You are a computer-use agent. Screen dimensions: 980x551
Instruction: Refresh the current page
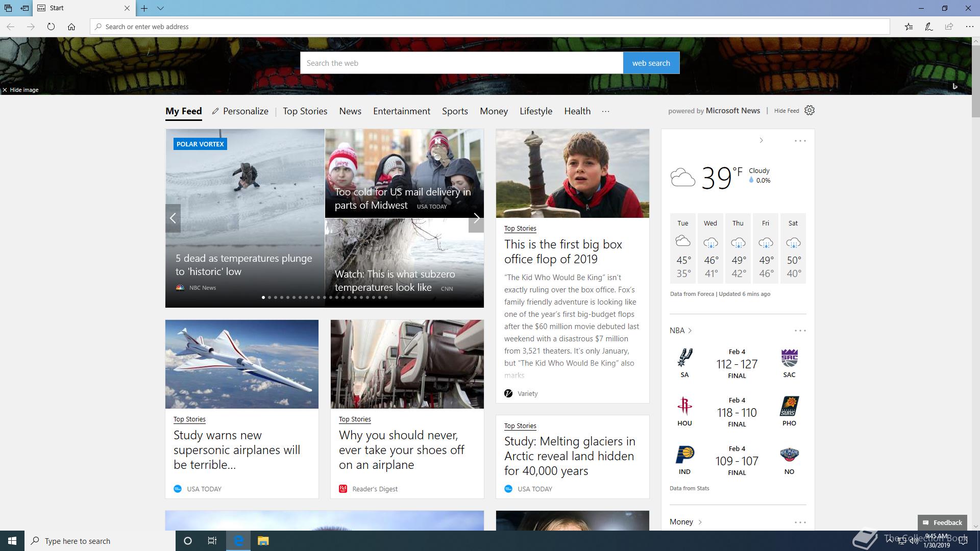[x=51, y=27]
